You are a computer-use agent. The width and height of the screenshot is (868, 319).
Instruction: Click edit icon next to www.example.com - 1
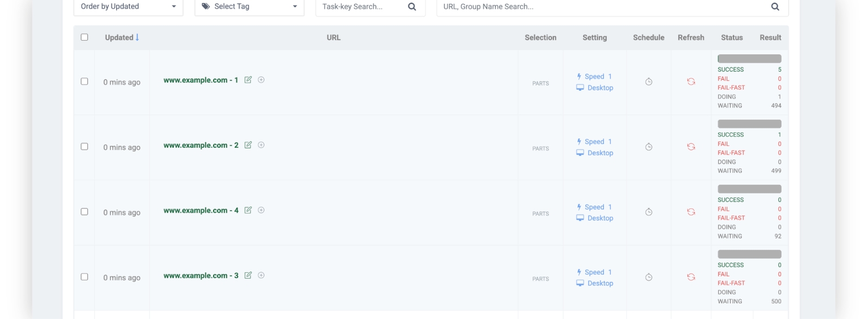[248, 80]
